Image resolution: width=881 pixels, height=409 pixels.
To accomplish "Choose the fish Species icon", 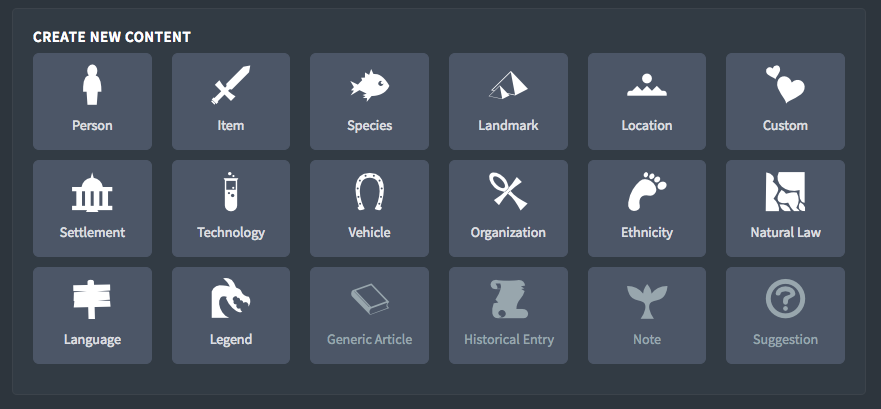I will click(370, 85).
